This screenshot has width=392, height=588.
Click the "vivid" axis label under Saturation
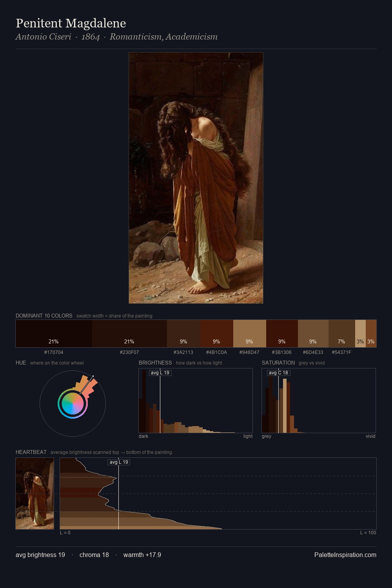(370, 436)
